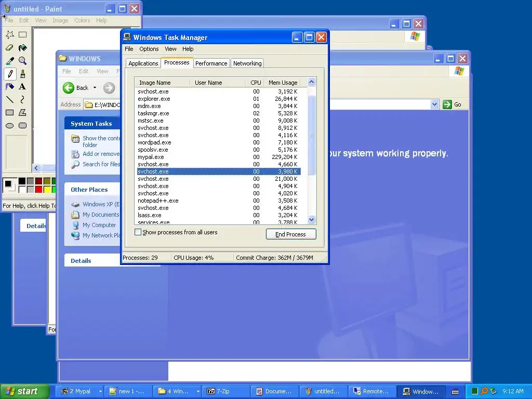
Task: Switch to the Performance tab
Action: (211, 63)
